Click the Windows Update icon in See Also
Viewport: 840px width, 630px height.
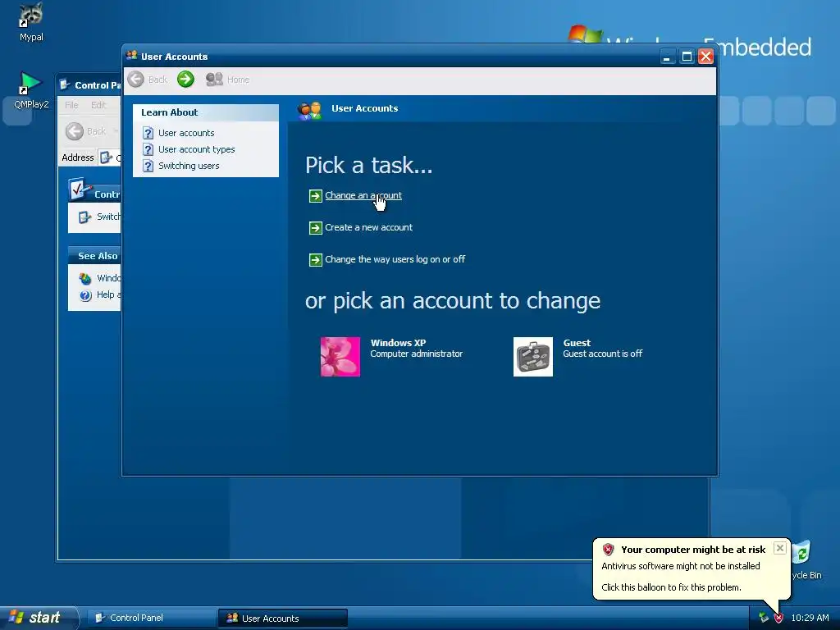tap(85, 279)
